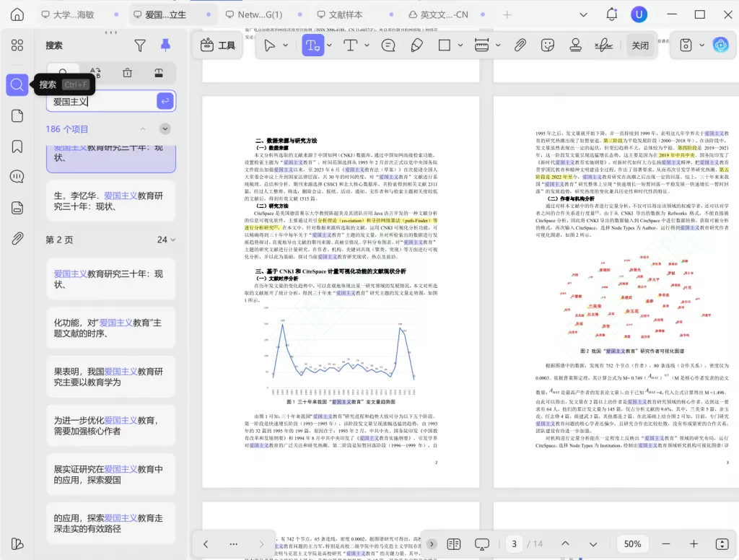Switch to the search-and-replace mode
This screenshot has height=560, width=739.
(95, 73)
